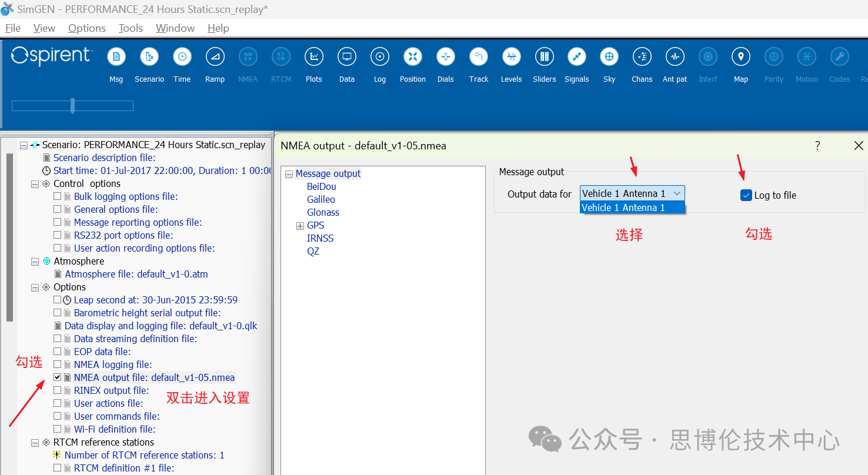Open the Output data for dropdown
The width and height of the screenshot is (868, 475).
632,193
